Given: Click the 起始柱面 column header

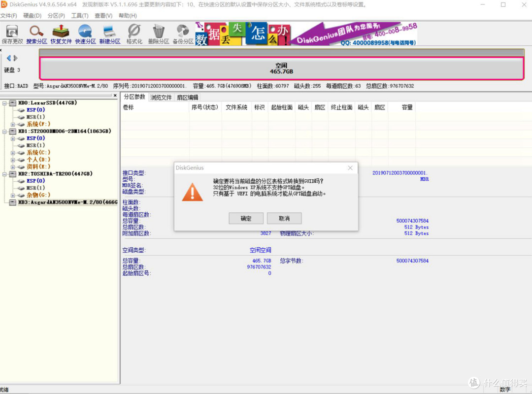Looking at the screenshot, I should [x=282, y=107].
